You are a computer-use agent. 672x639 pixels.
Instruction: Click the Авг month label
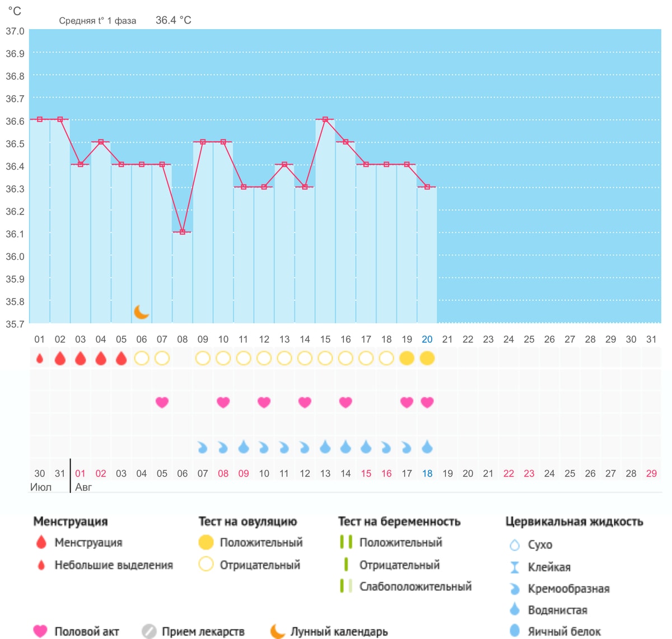coord(83,487)
